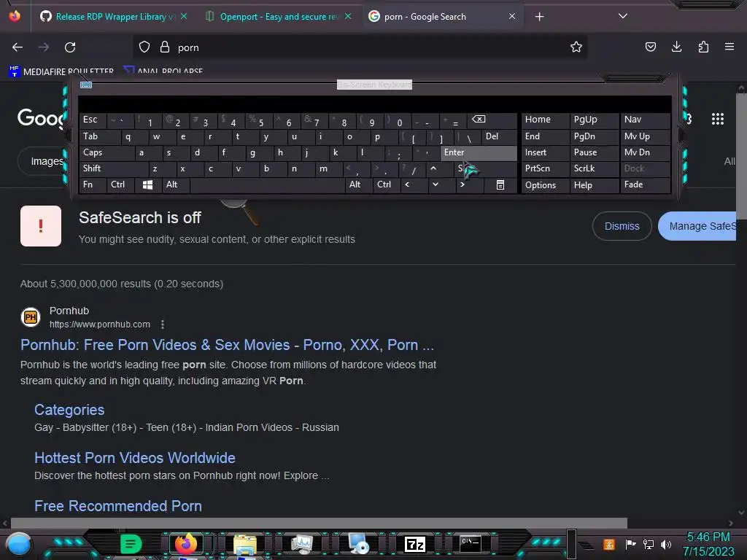The height and width of the screenshot is (560, 747).
Task: Open the three-dot menu beside the pornhub.com URL
Action: (x=163, y=324)
